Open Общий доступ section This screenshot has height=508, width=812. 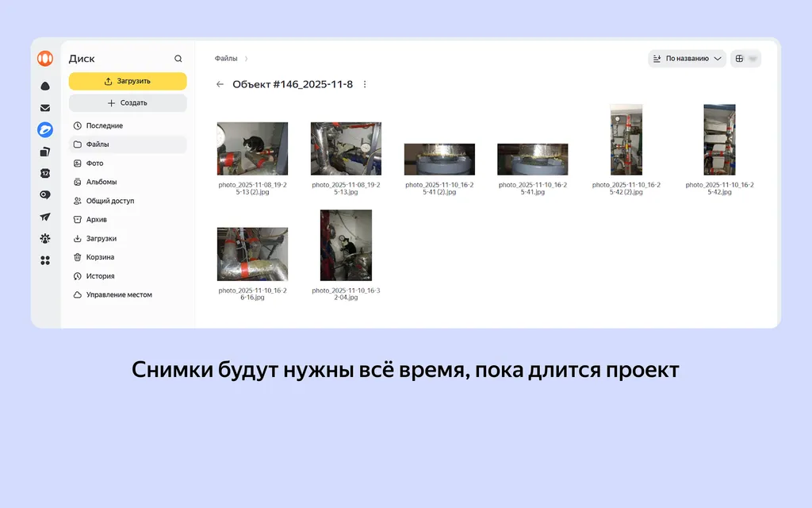[128, 201]
